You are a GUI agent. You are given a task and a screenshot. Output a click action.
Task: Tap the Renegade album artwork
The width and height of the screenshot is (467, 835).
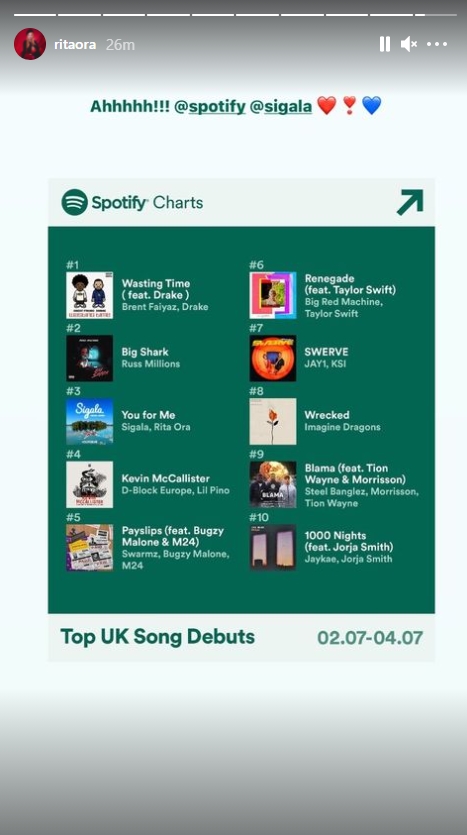point(273,295)
